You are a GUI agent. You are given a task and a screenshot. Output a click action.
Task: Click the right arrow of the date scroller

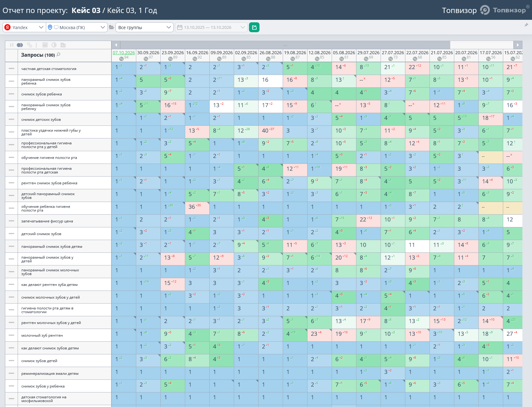tap(518, 45)
